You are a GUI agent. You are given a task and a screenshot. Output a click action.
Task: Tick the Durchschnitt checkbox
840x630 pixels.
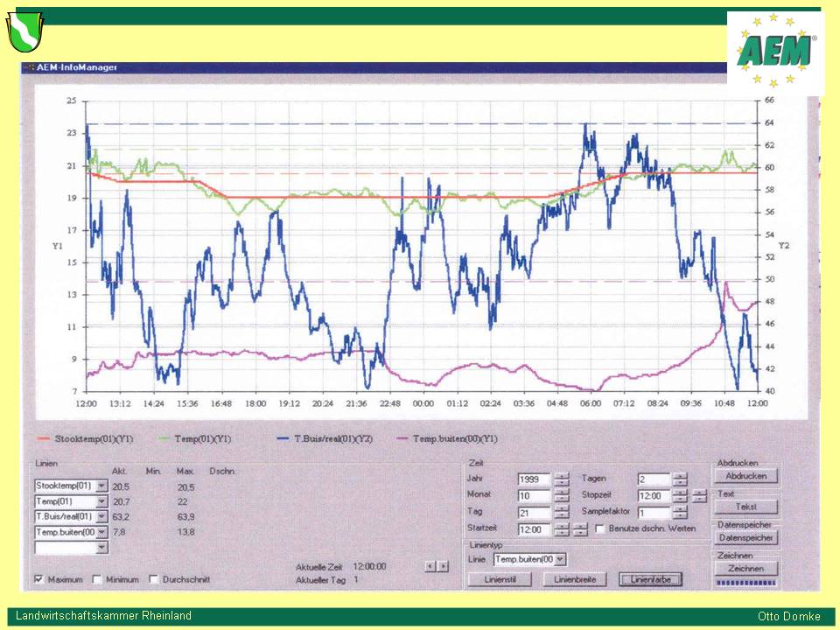pyautogui.click(x=154, y=579)
